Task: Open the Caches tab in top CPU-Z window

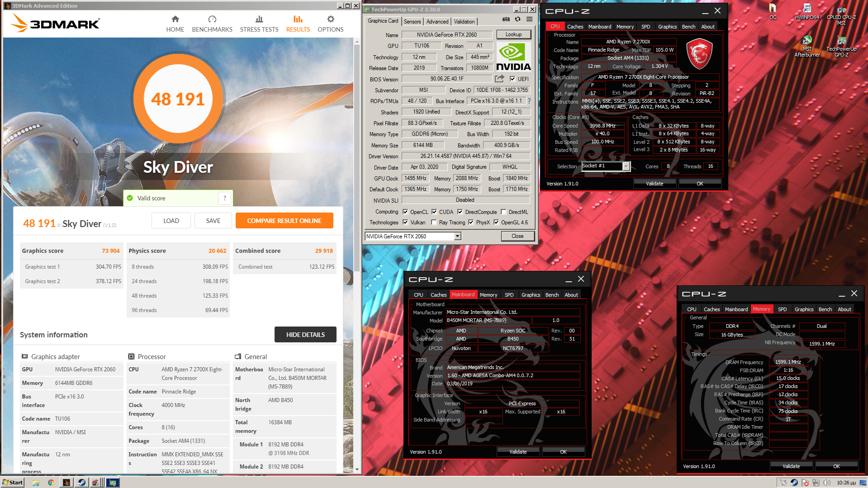Action: 575,27
